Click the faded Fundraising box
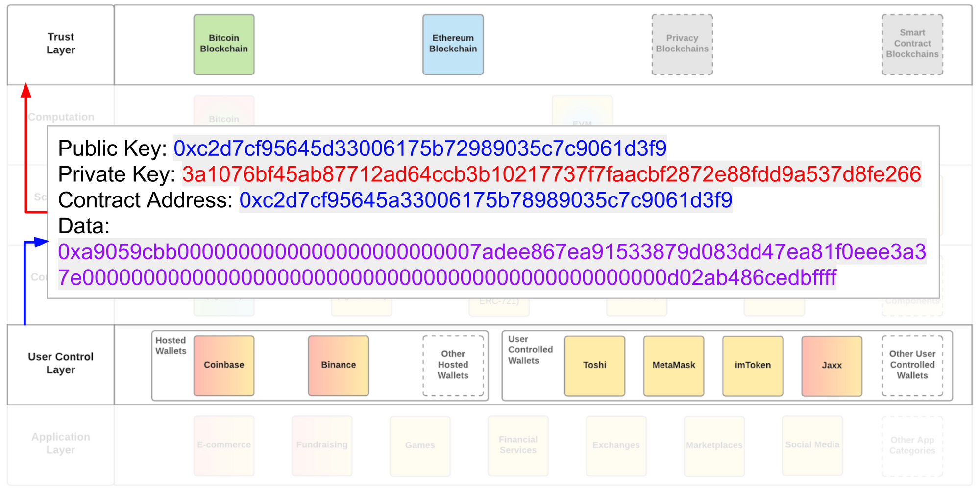The width and height of the screenshot is (980, 492). click(322, 445)
